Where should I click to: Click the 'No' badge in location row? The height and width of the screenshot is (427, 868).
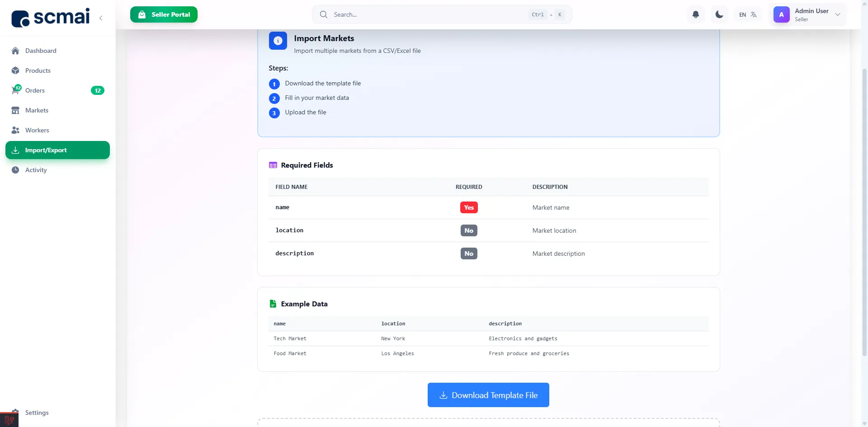tap(469, 230)
